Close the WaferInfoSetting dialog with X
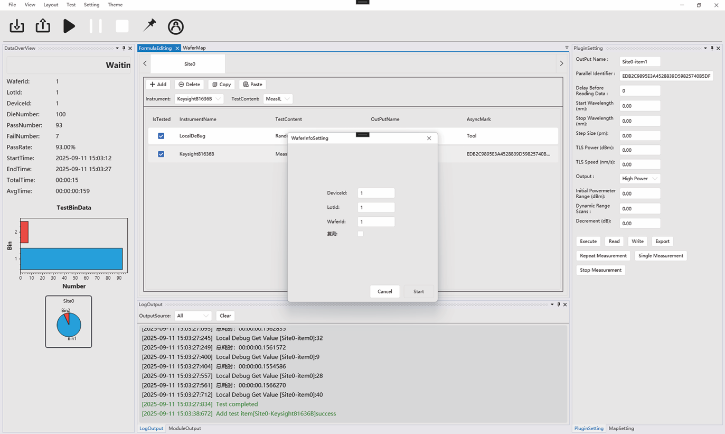Viewport: 725px width, 434px height. pyautogui.click(x=429, y=138)
